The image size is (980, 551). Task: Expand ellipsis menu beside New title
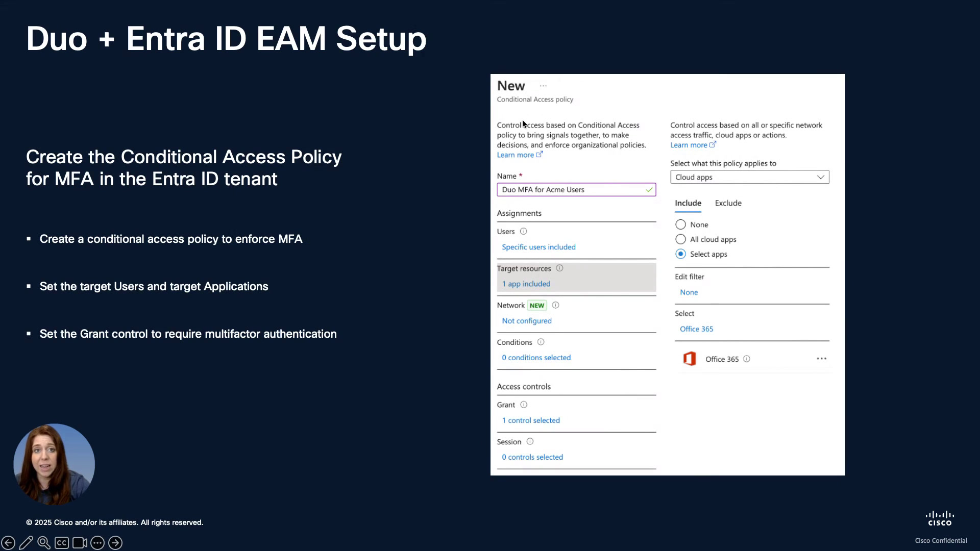544,86
